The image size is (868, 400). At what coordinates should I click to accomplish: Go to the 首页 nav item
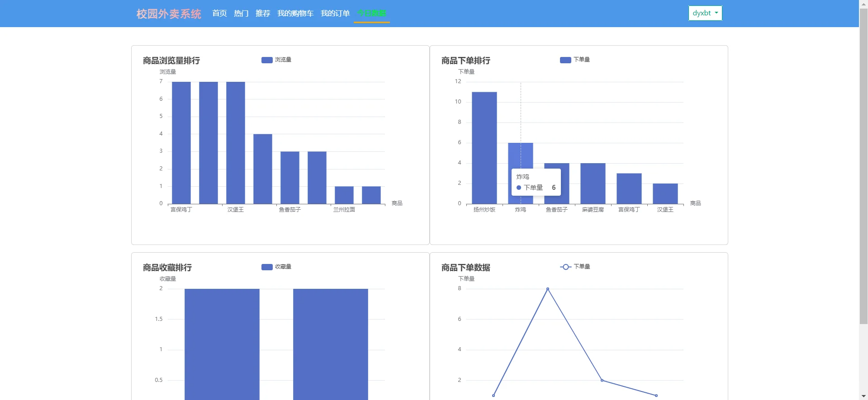[x=219, y=13]
